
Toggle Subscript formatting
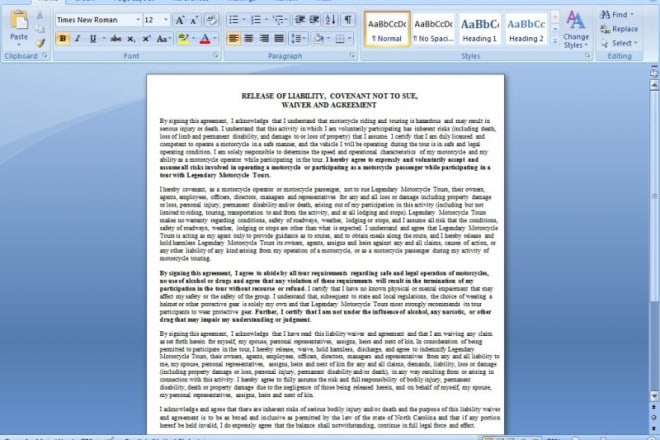point(131,39)
